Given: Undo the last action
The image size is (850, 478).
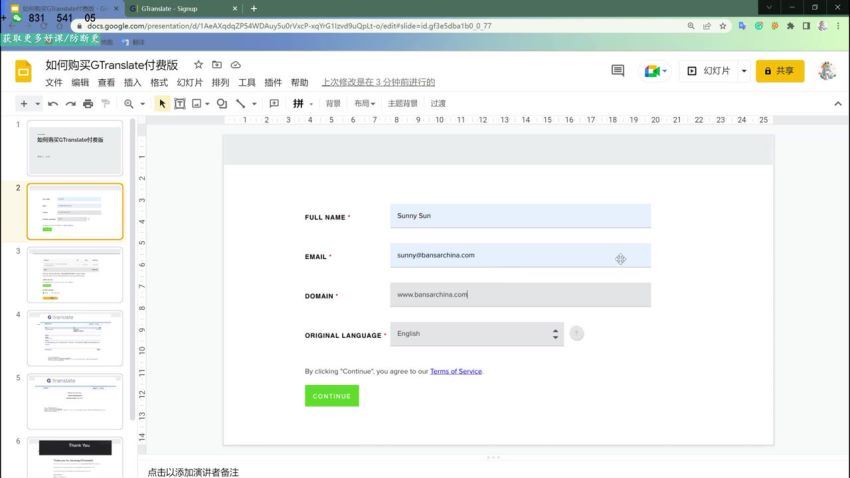Looking at the screenshot, I should (53, 104).
